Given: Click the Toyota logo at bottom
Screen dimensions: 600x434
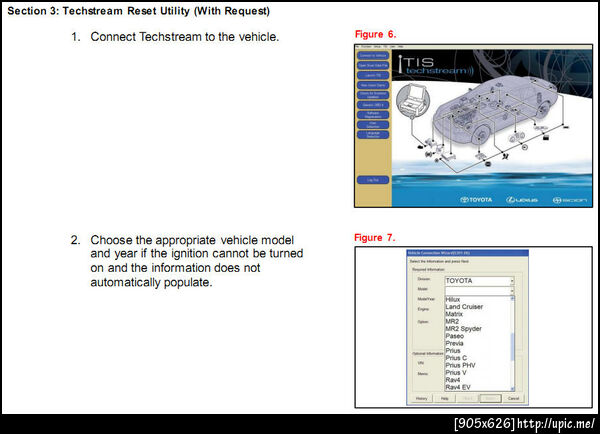Looking at the screenshot, I should point(476,200).
